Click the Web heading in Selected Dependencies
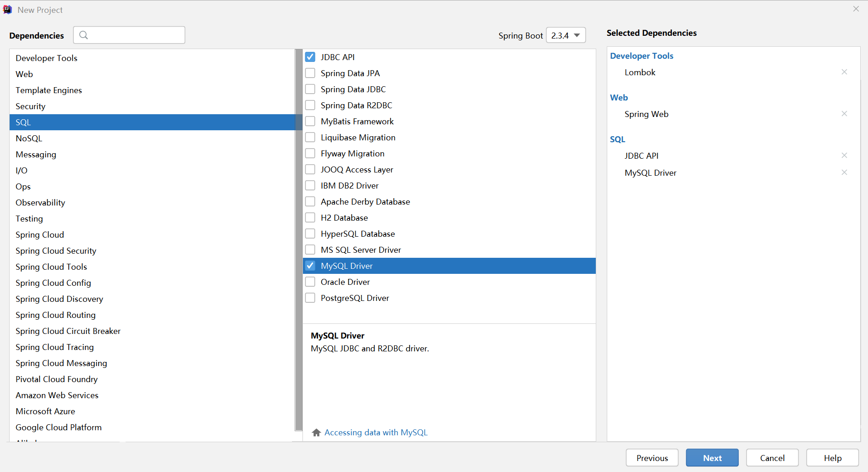This screenshot has height=472, width=868. [x=619, y=98]
